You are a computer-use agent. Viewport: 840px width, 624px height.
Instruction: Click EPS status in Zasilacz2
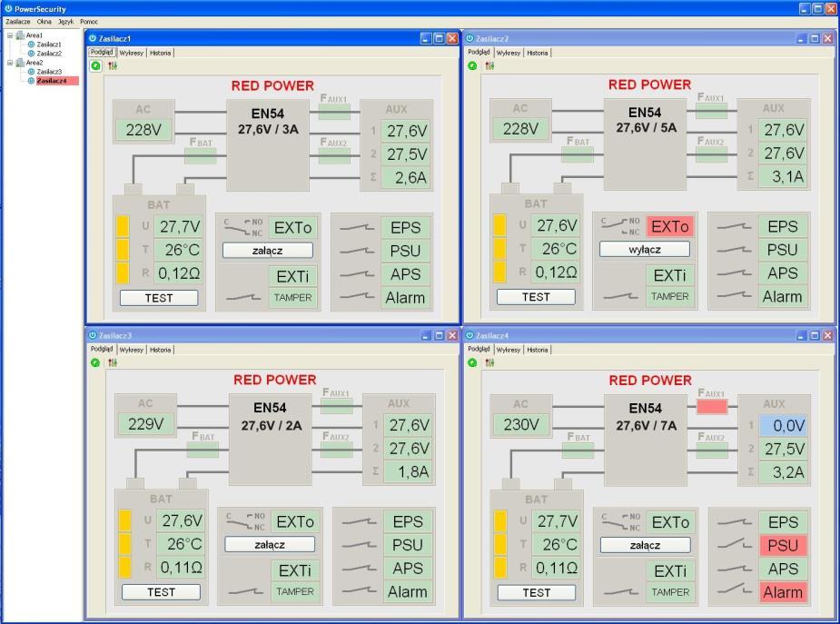pos(783,226)
